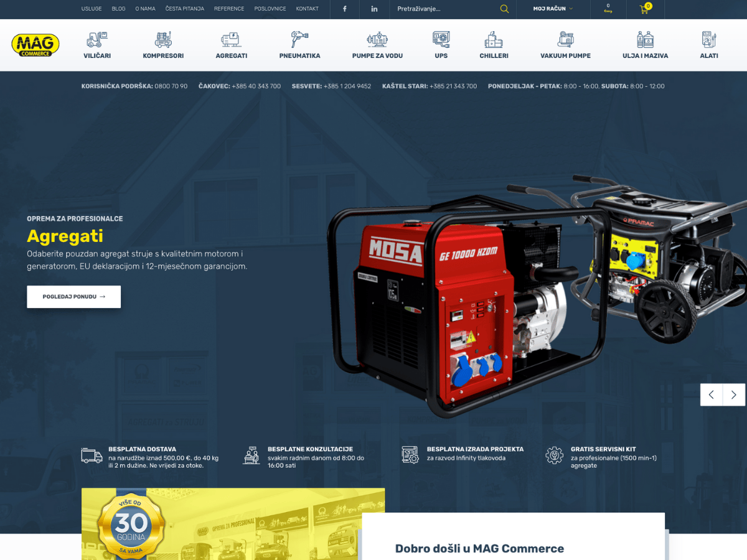Open the CHILLERI category icon

coord(494,39)
